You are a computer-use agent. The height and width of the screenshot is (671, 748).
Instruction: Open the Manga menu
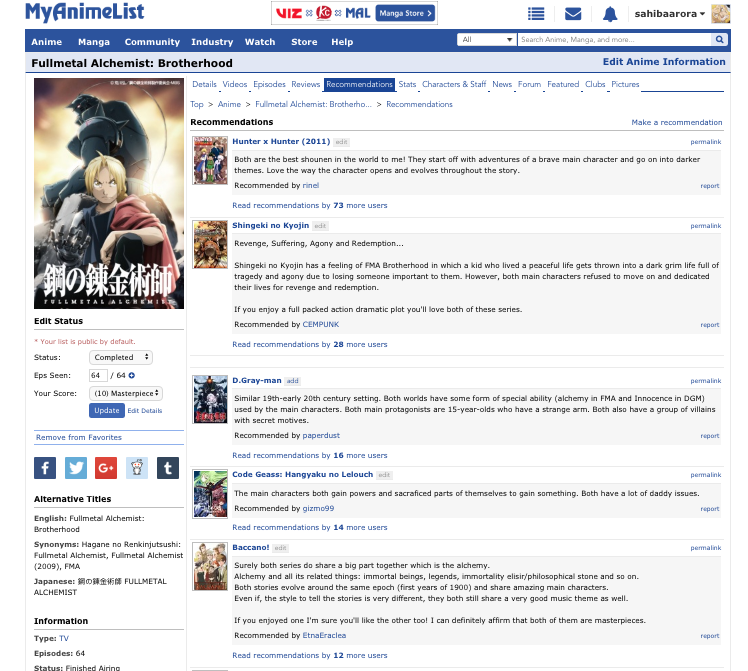click(94, 42)
